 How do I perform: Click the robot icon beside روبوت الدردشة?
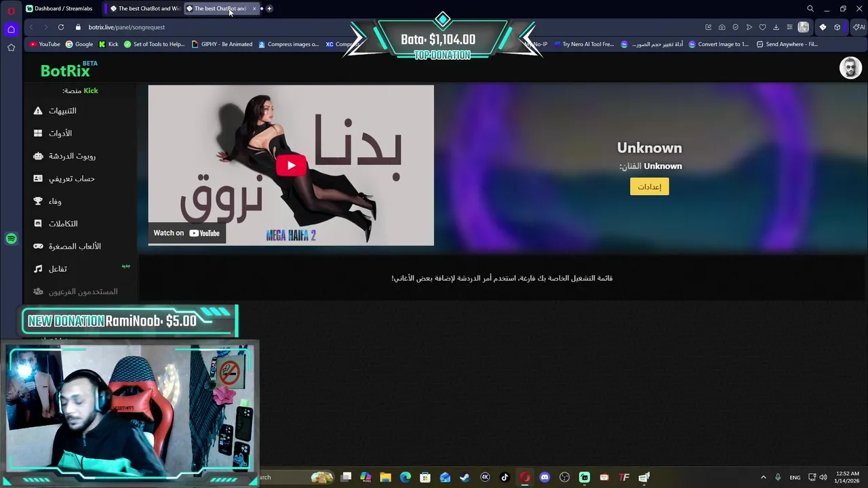pyautogui.click(x=38, y=156)
